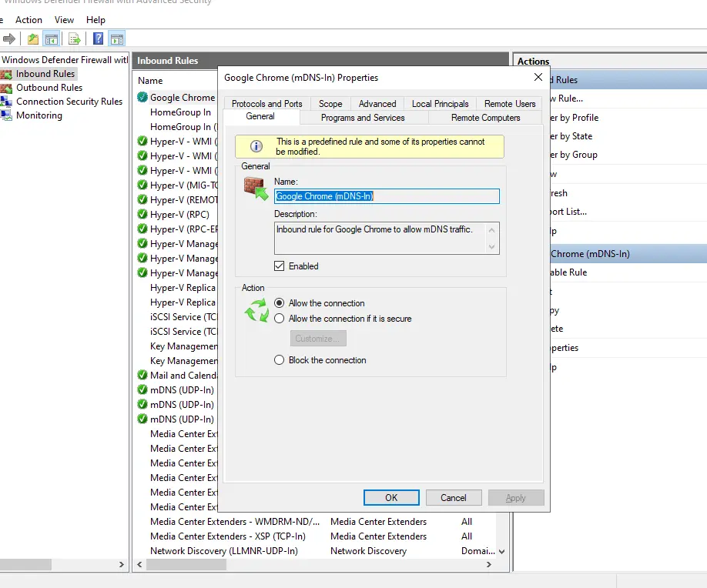Click the tree pane scroll right arrow
Screen dimensions: 707x588
[121, 565]
